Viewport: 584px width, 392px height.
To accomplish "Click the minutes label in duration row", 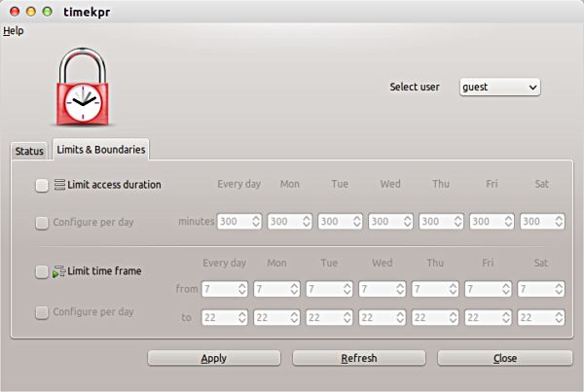I will [197, 222].
